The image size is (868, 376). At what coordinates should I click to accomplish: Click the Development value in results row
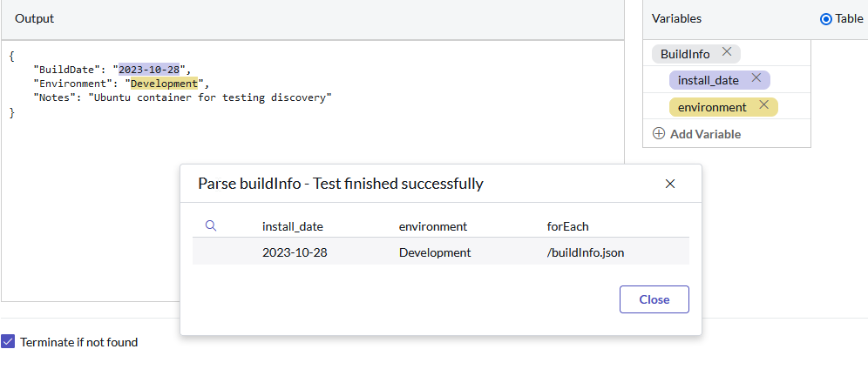pos(435,252)
